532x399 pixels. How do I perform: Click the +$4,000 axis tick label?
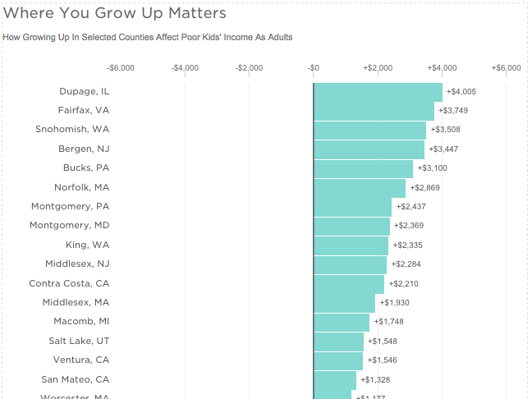(442, 68)
